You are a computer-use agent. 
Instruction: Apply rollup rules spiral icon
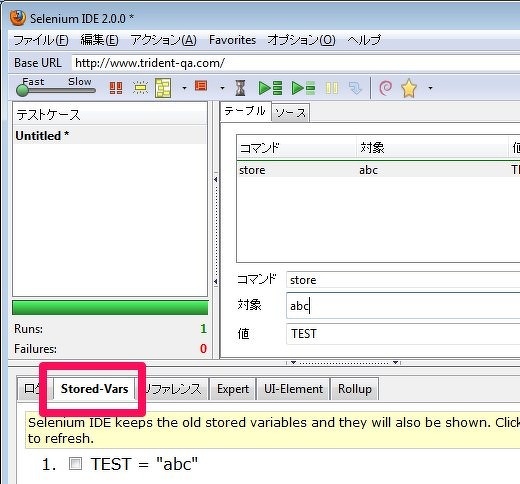point(386,88)
